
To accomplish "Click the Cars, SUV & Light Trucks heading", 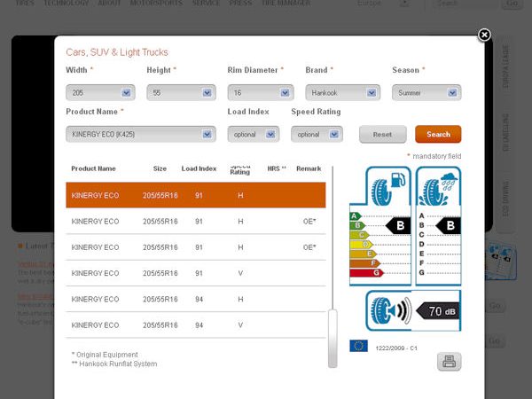I will point(117,52).
